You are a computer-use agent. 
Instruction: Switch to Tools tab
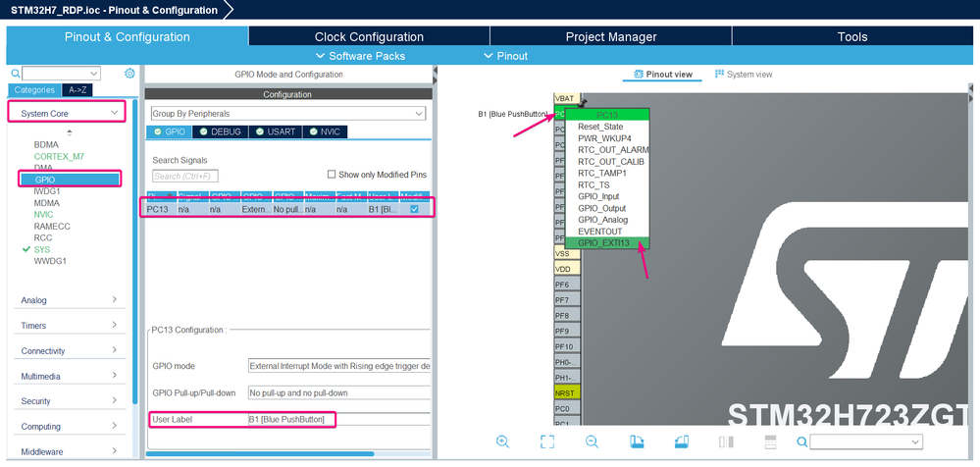pyautogui.click(x=852, y=37)
